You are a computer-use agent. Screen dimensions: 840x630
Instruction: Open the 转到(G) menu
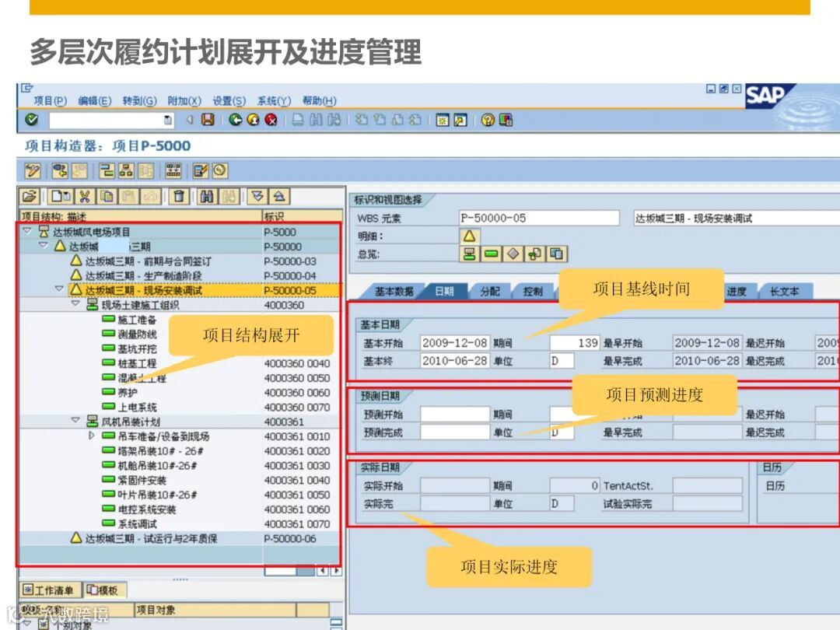coord(139,100)
